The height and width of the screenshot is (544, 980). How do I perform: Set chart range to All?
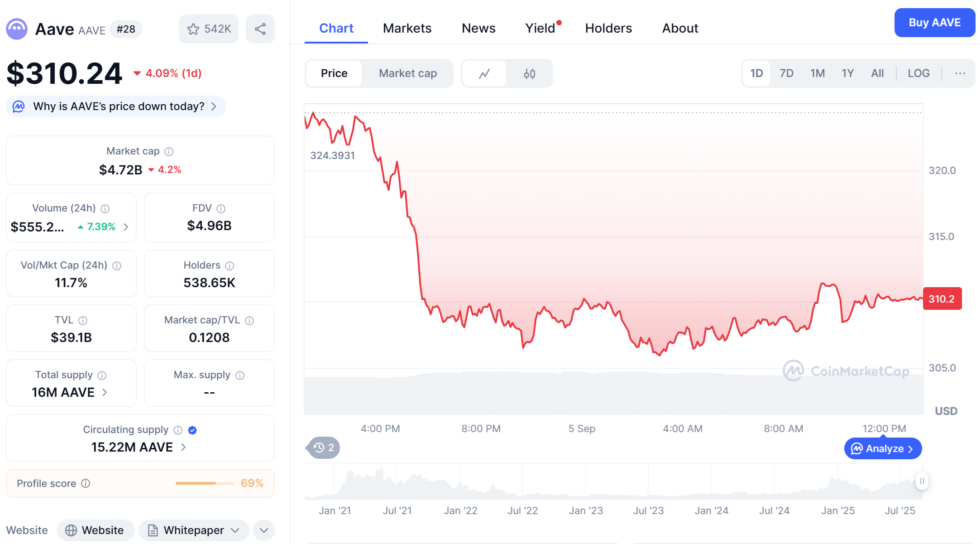pyautogui.click(x=877, y=73)
